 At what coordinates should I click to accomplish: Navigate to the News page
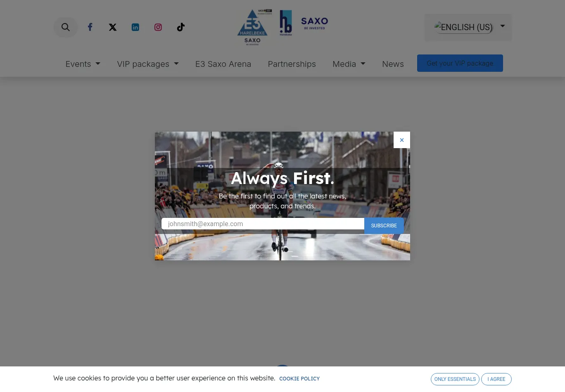(x=393, y=64)
